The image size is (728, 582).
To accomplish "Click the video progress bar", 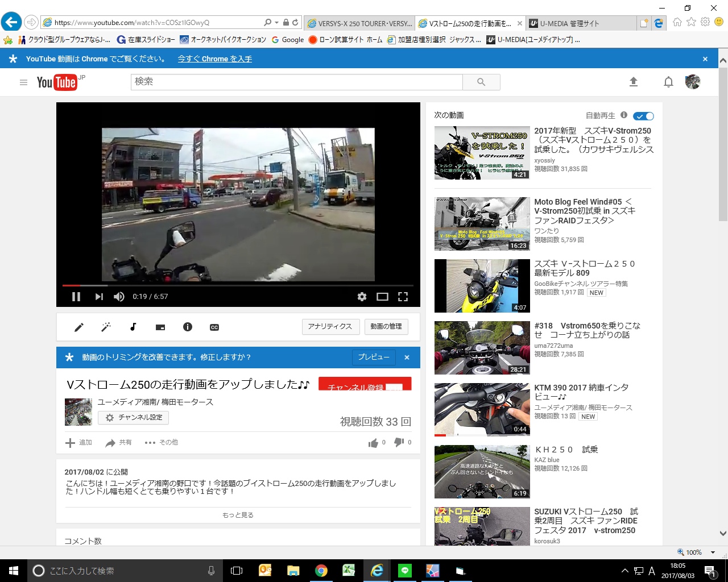I will [x=238, y=285].
